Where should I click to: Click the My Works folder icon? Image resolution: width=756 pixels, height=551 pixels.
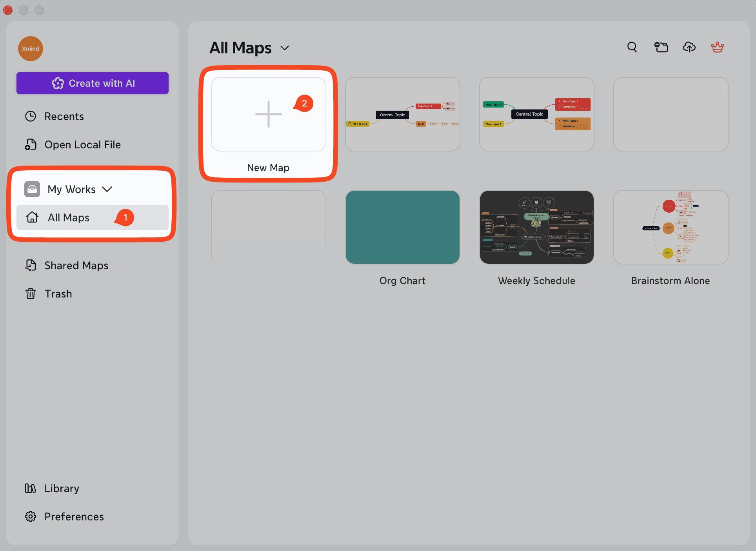pos(32,189)
